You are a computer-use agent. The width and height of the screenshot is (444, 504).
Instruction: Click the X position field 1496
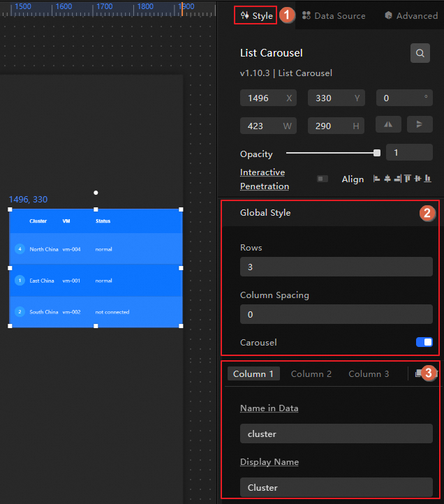point(268,98)
